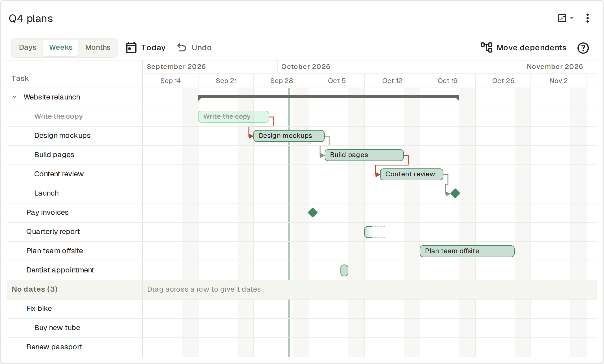This screenshot has height=364, width=604.
Task: Click the Today button label
Action: point(154,47)
